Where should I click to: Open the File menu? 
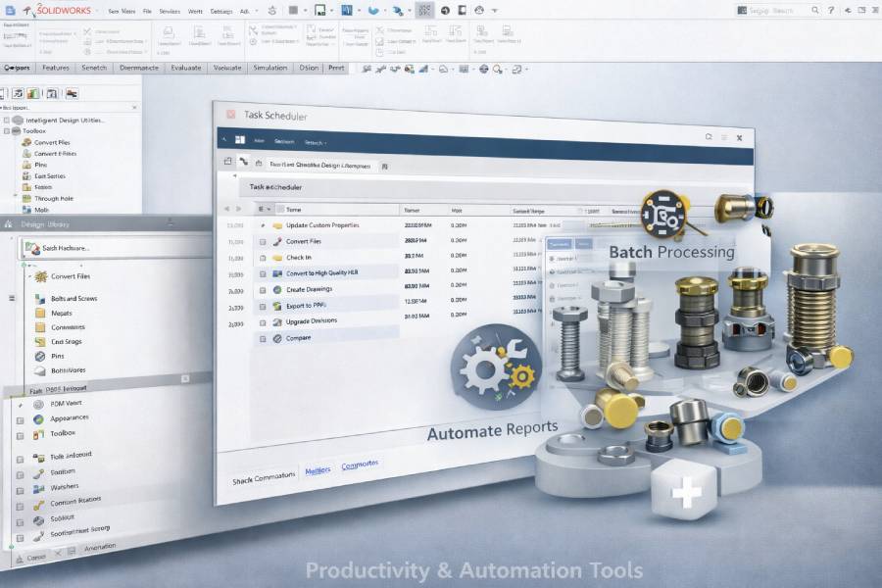pos(147,11)
